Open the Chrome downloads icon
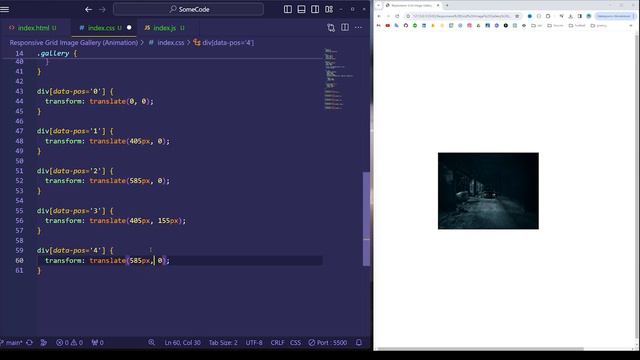The image size is (640, 360). pyautogui.click(x=571, y=16)
